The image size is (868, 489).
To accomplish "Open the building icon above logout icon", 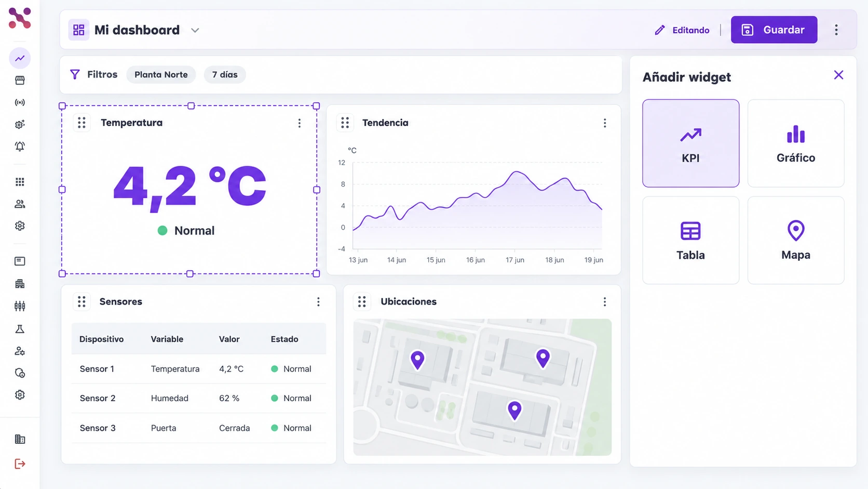I will point(20,440).
